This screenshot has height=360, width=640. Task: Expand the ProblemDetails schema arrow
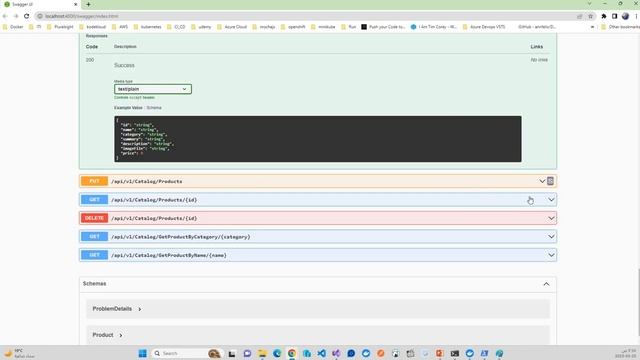coord(140,309)
